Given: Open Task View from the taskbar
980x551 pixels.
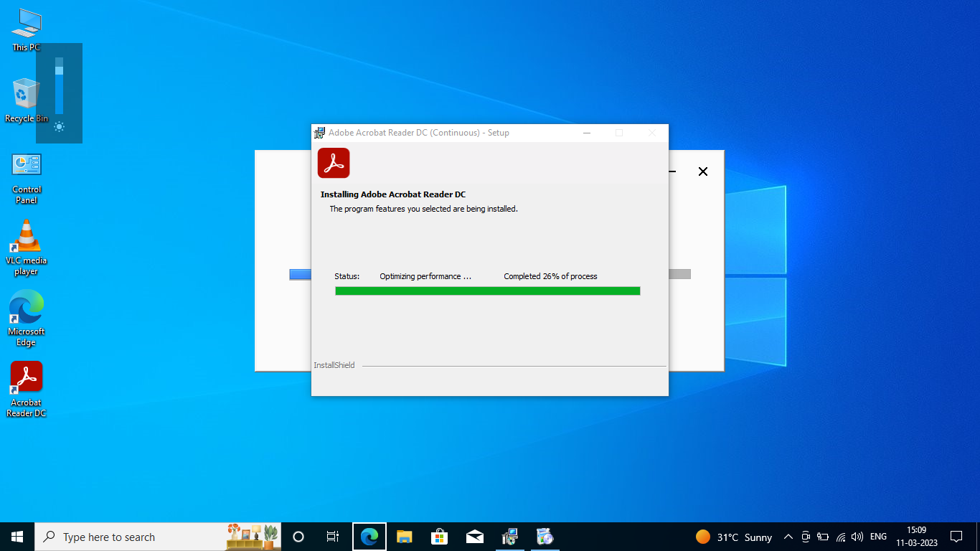Looking at the screenshot, I should [x=333, y=537].
